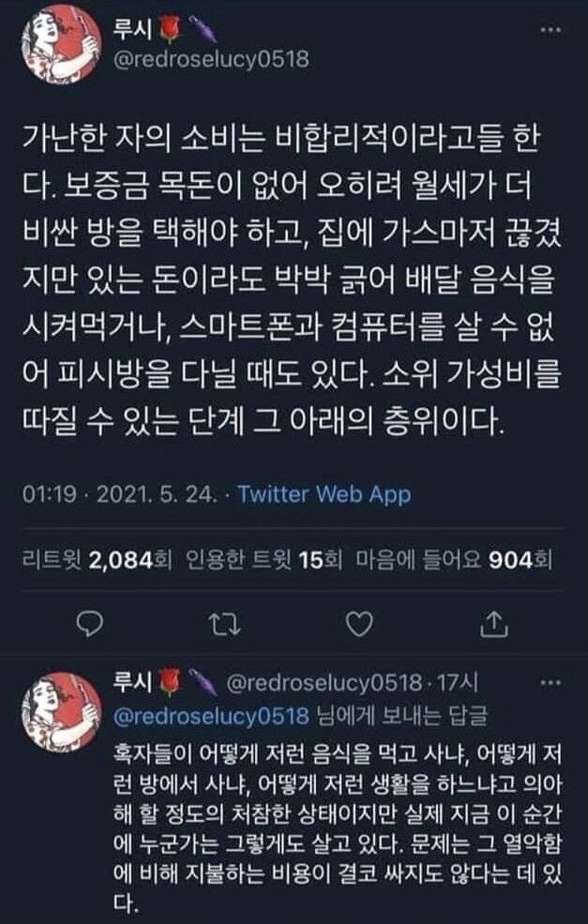Open the reply speech bubble icon

(x=90, y=624)
